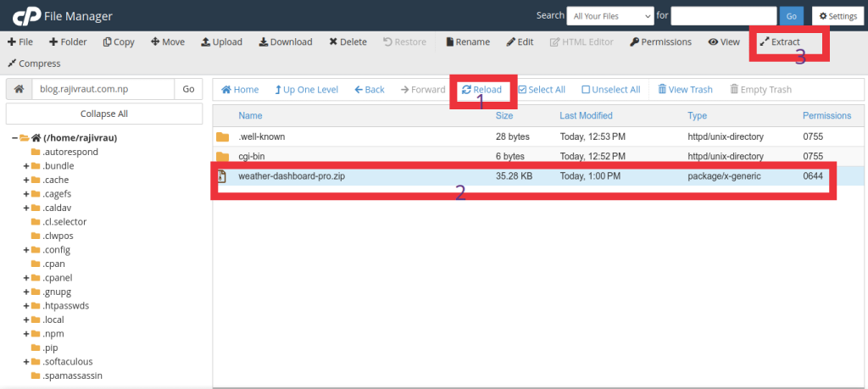Open the Upload tool
Screen dimensions: 868x389
[221, 42]
